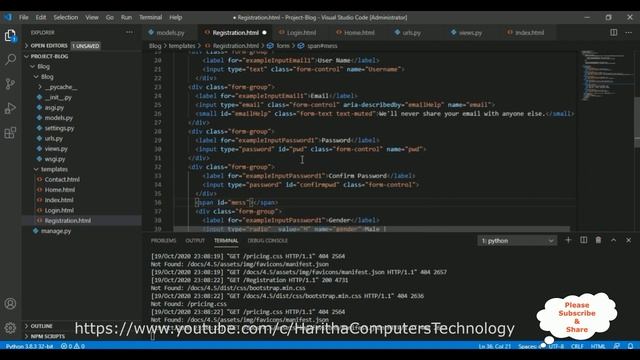Screen dimensions: 640x360
Task: Open the Explorer view in activity bar
Action: point(10,36)
